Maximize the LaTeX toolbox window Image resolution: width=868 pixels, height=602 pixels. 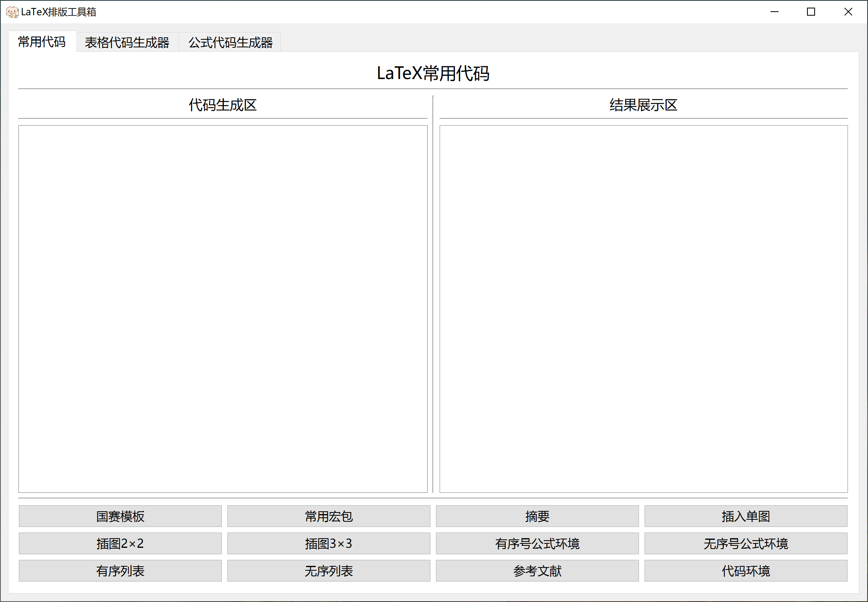[x=811, y=12]
